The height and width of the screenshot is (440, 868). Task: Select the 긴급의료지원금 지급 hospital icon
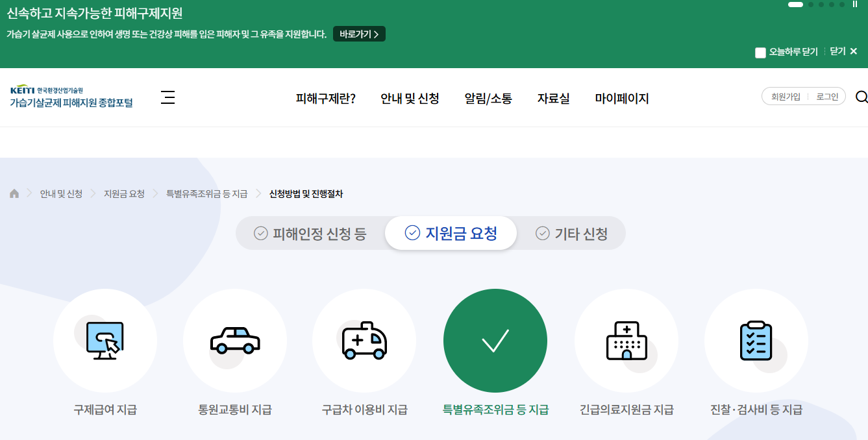click(626, 341)
